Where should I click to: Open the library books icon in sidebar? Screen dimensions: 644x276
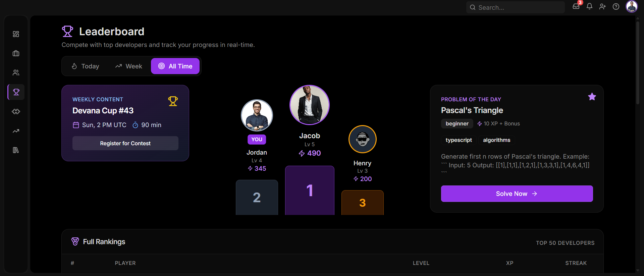pyautogui.click(x=16, y=150)
